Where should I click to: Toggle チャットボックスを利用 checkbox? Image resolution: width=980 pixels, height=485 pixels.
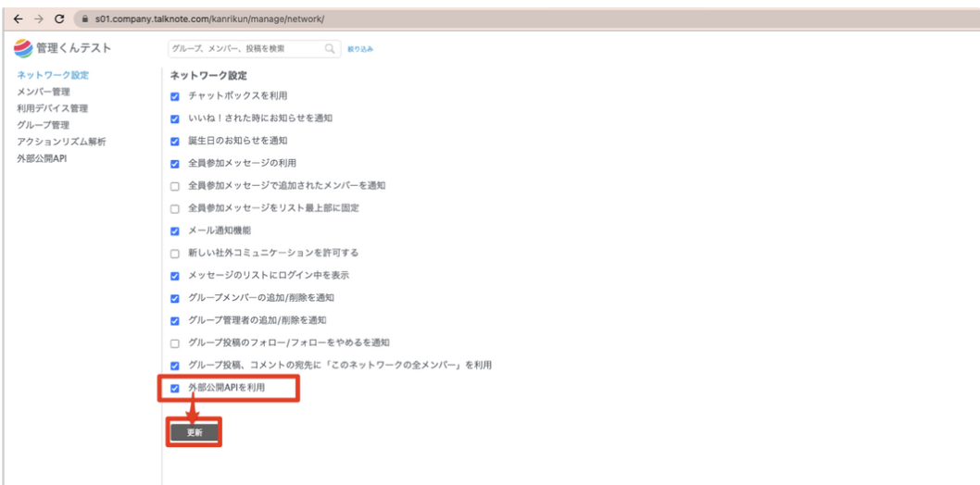click(x=175, y=96)
